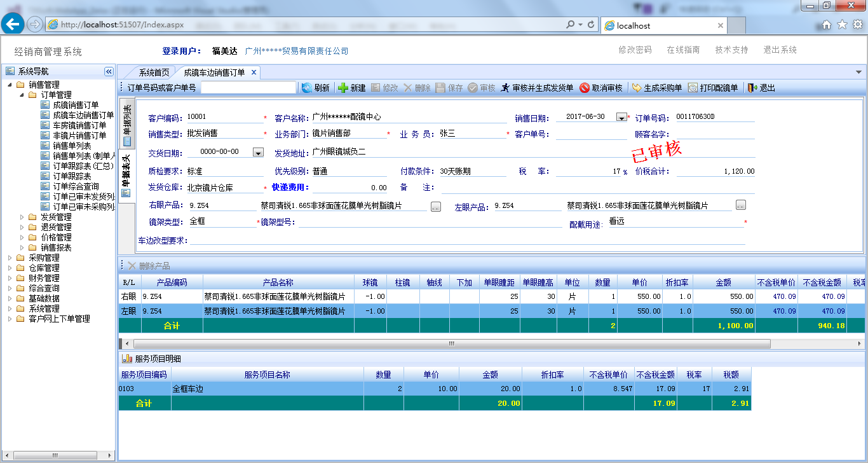868x463 pixels.
Task: Collapse the 系统导航 panel with double-arrow icon
Action: click(x=109, y=71)
